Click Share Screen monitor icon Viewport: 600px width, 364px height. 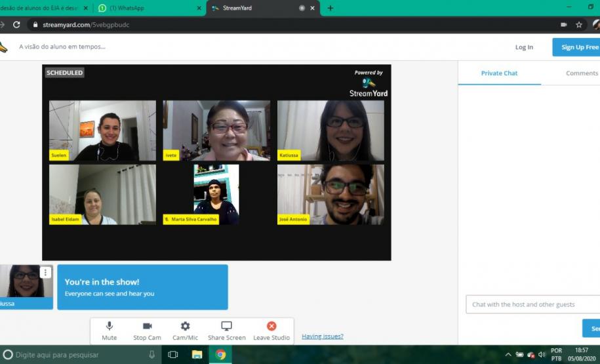point(226,326)
